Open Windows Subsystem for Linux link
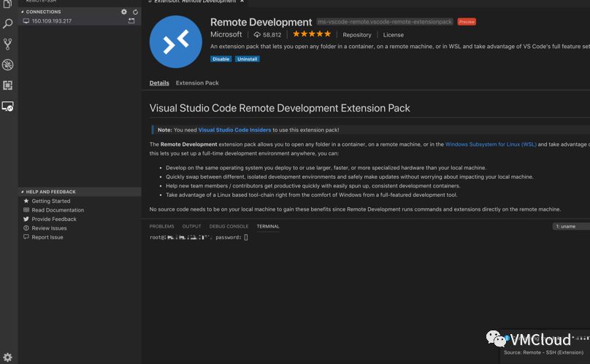Image resolution: width=590 pixels, height=364 pixels. coord(491,144)
